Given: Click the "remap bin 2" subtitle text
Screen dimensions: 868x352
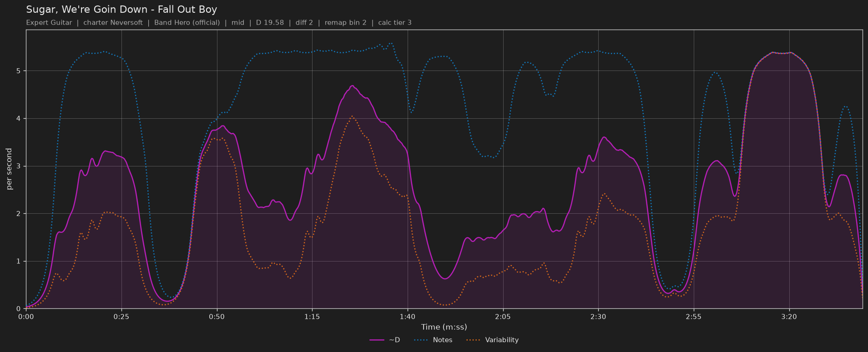Looking at the screenshot, I should point(345,23).
